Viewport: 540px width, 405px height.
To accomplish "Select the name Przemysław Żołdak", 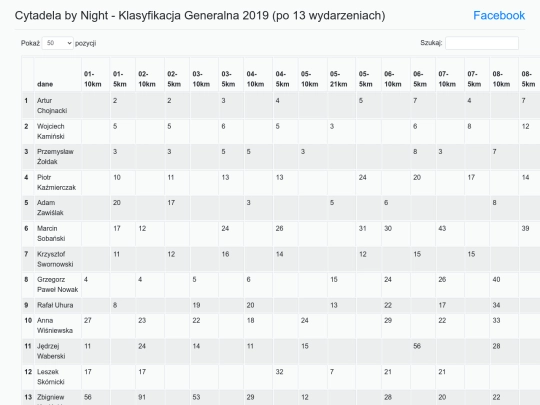I will pyautogui.click(x=55, y=156).
